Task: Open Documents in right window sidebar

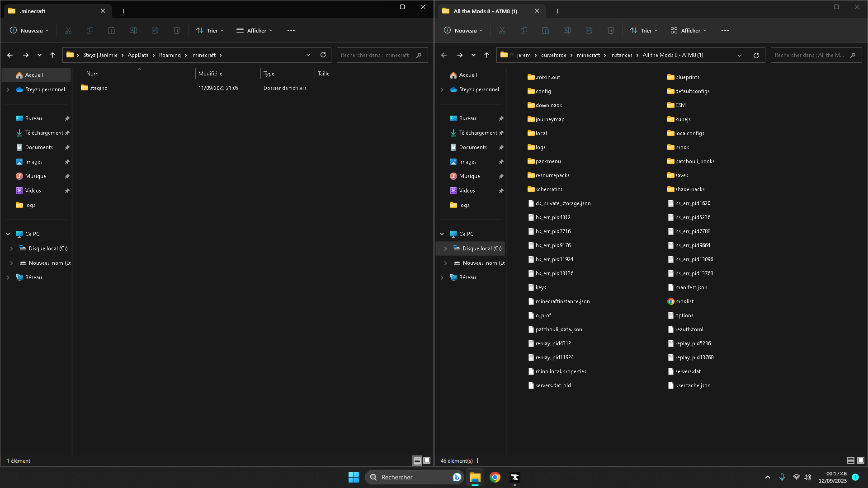Action: point(473,147)
